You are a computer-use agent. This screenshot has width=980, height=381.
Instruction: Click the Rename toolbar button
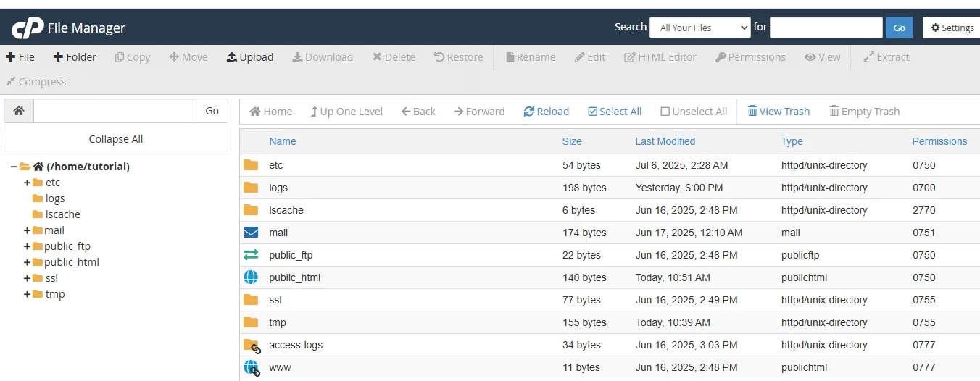(x=531, y=57)
